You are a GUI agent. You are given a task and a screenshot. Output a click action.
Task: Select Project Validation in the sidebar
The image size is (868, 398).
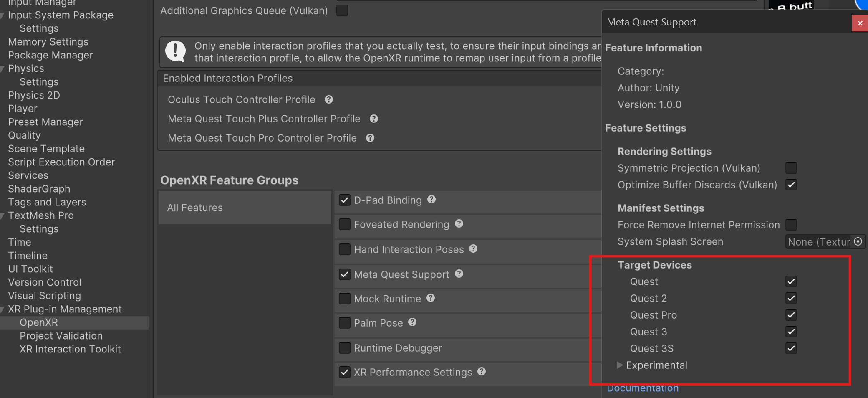(x=61, y=336)
